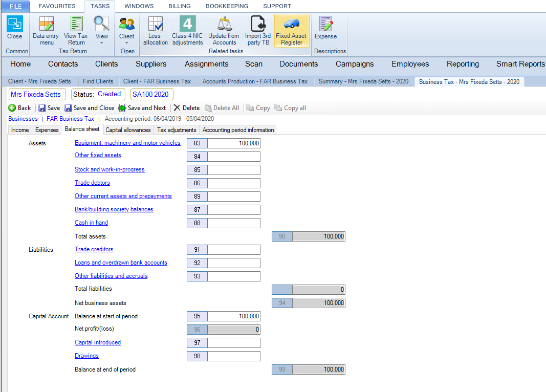
Task: Click the box 84 Other fixed assets field
Action: coord(234,157)
